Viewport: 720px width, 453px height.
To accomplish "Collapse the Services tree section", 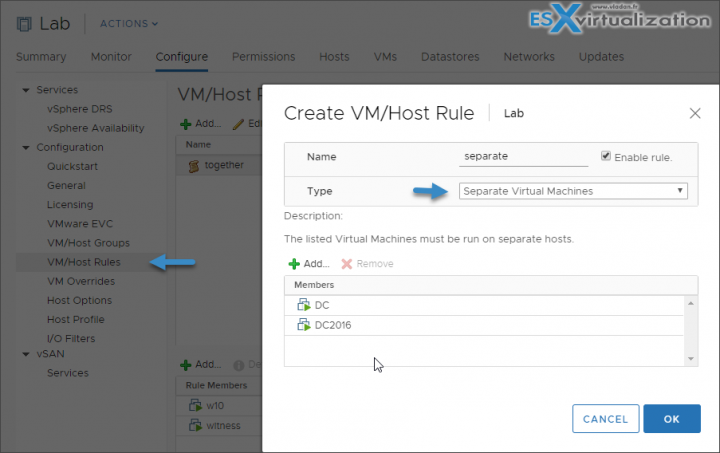I will coord(26,90).
